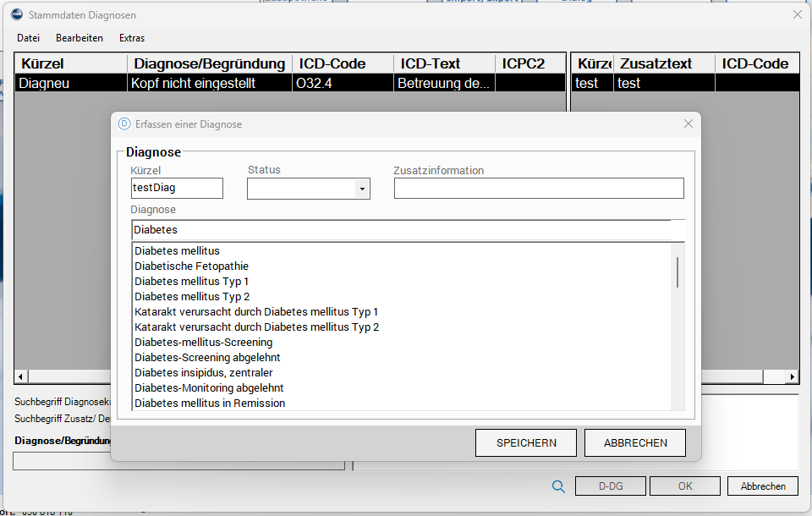Select Diabetes mellitus Typ 1 from list
Image resolution: width=812 pixels, height=516 pixels.
[x=192, y=282]
